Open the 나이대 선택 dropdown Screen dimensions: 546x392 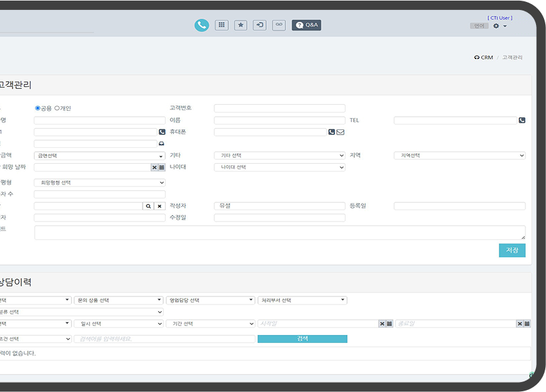pos(279,168)
